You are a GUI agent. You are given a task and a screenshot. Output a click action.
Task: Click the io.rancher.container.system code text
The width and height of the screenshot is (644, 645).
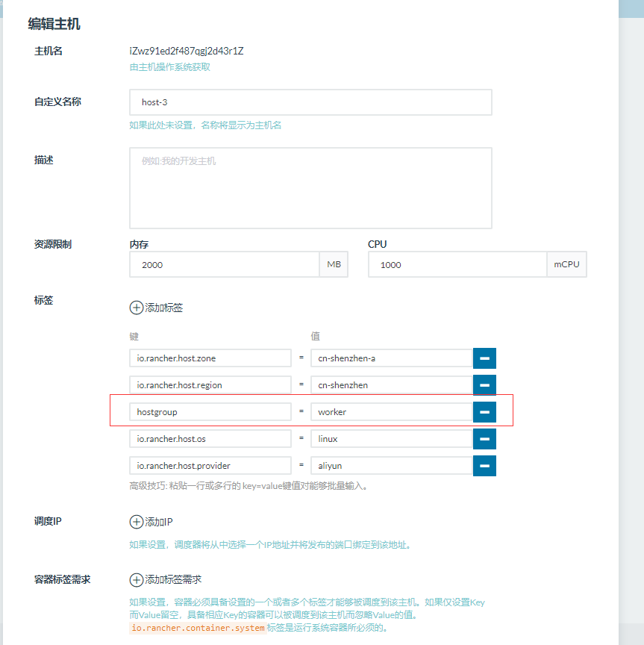pyautogui.click(x=198, y=628)
